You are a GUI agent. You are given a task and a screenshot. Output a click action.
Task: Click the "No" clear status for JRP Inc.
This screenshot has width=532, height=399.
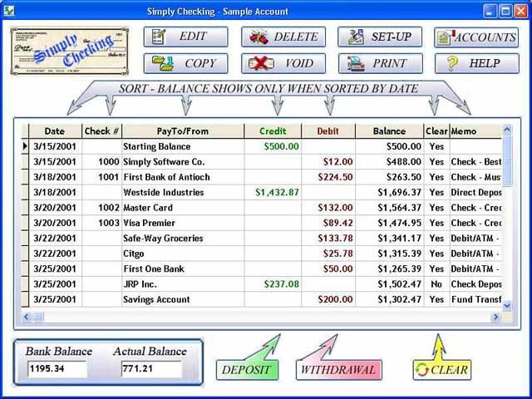click(x=436, y=284)
